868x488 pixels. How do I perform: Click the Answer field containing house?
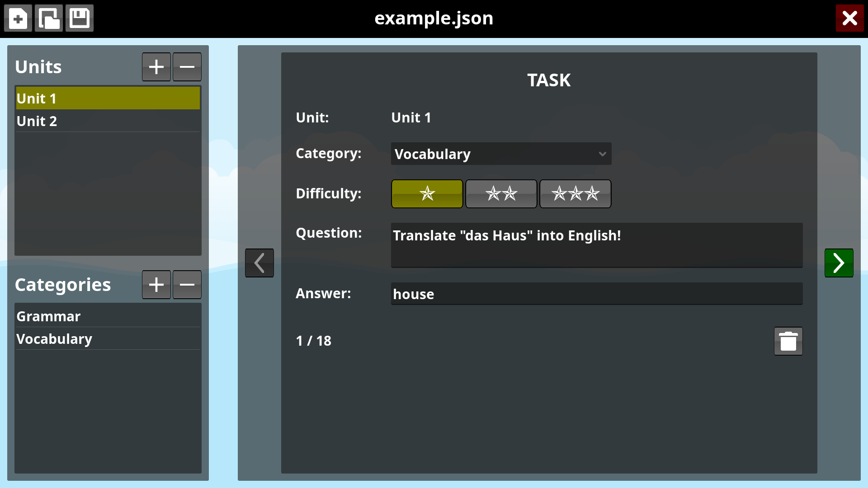596,294
